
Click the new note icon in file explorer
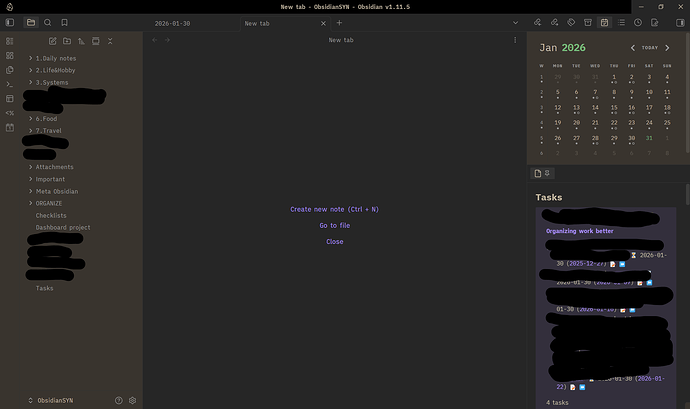[52, 41]
